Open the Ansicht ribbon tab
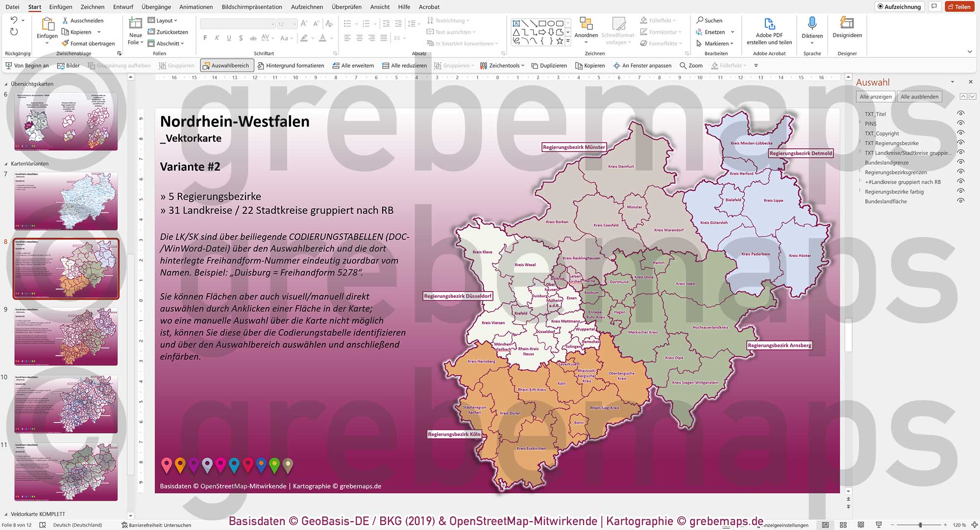The width and height of the screenshot is (980, 530). click(379, 7)
